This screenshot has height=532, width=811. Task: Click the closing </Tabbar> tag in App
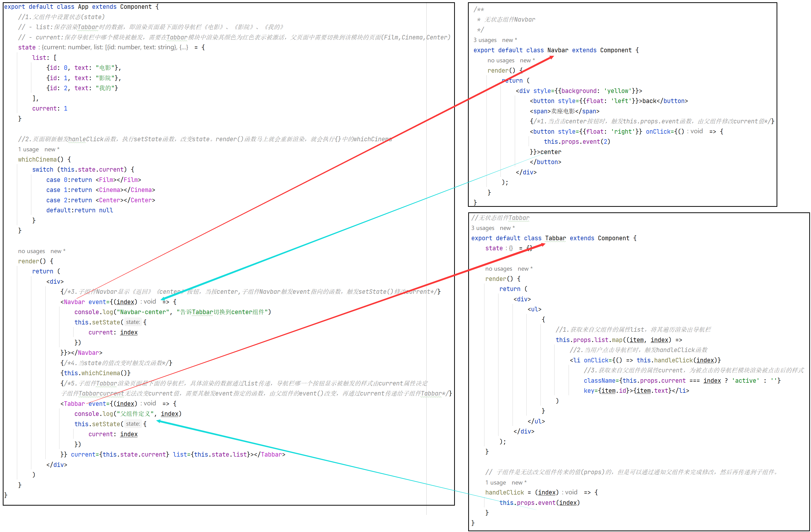[269, 455]
